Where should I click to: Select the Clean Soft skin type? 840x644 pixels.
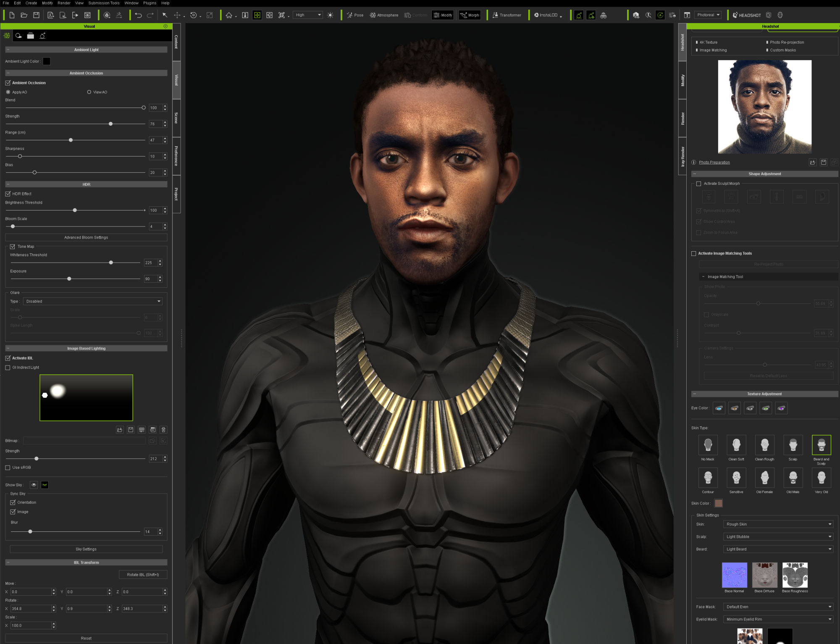[x=736, y=445]
